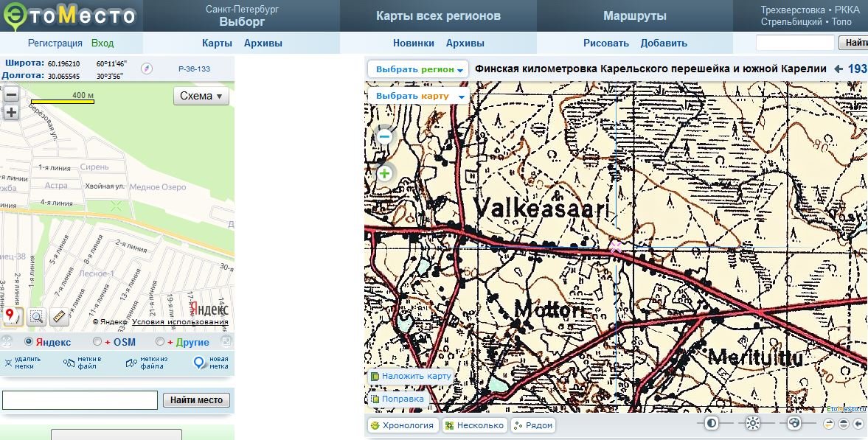Click the новая метка pin icon
This screenshot has width=868, height=440.
[x=200, y=363]
